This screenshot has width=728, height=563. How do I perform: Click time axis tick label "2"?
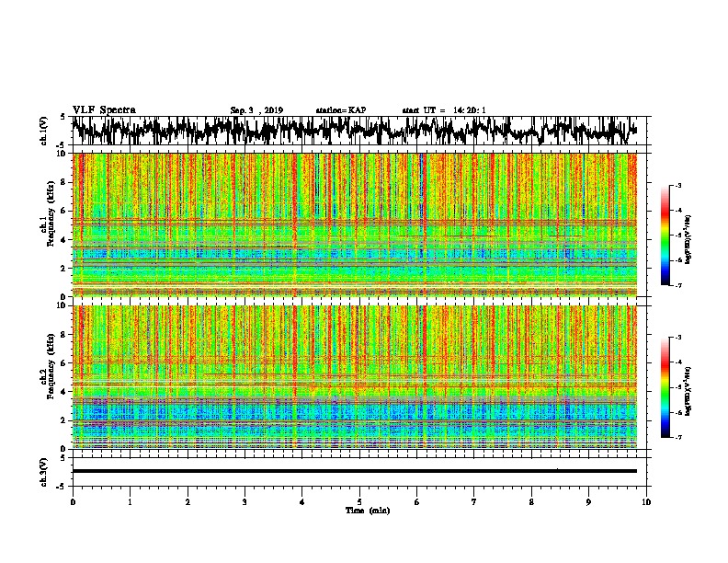pos(188,502)
